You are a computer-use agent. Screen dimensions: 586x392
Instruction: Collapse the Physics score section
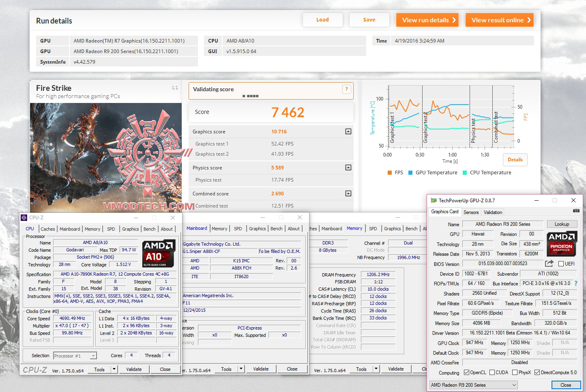point(348,167)
